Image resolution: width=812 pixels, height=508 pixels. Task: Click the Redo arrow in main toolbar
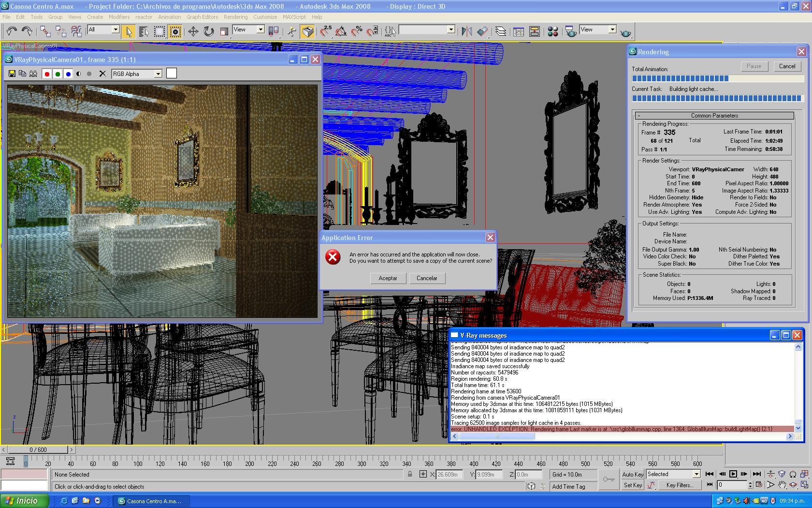[x=27, y=31]
